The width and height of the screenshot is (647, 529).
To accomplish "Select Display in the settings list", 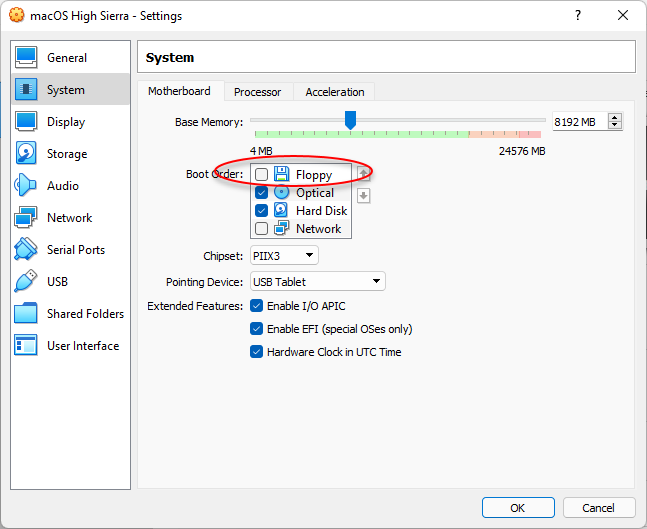I will pos(71,121).
